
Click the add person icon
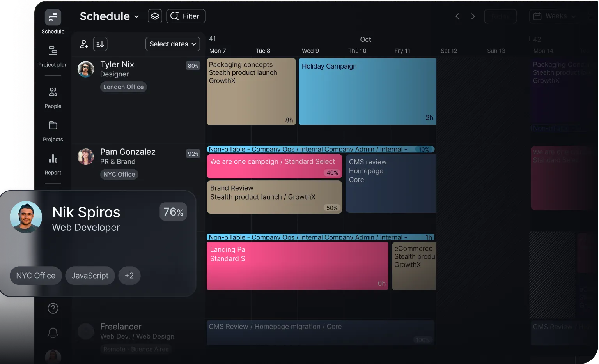[x=83, y=44]
